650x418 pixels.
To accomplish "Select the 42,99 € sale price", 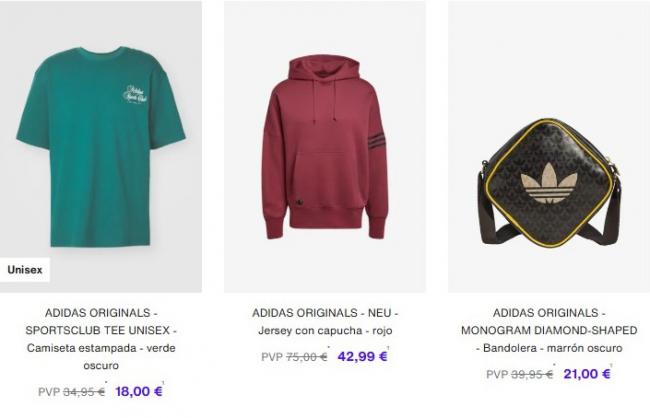I will (363, 357).
